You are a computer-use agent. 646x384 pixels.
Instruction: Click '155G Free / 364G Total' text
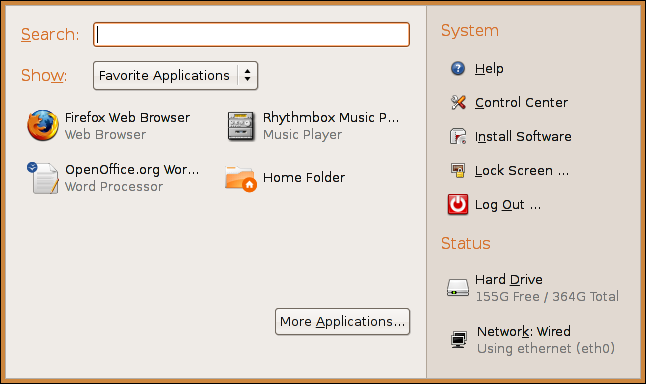(547, 296)
